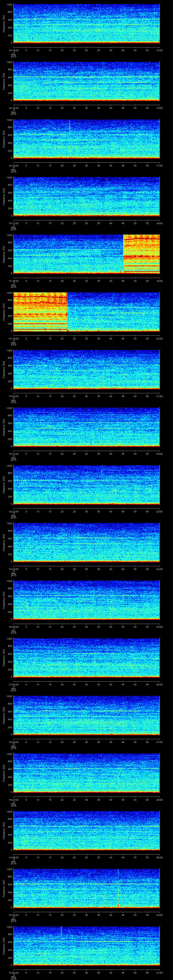Click the 14:24:00 time label
The height and width of the screenshot is (980, 173).
pyautogui.click(x=13, y=627)
